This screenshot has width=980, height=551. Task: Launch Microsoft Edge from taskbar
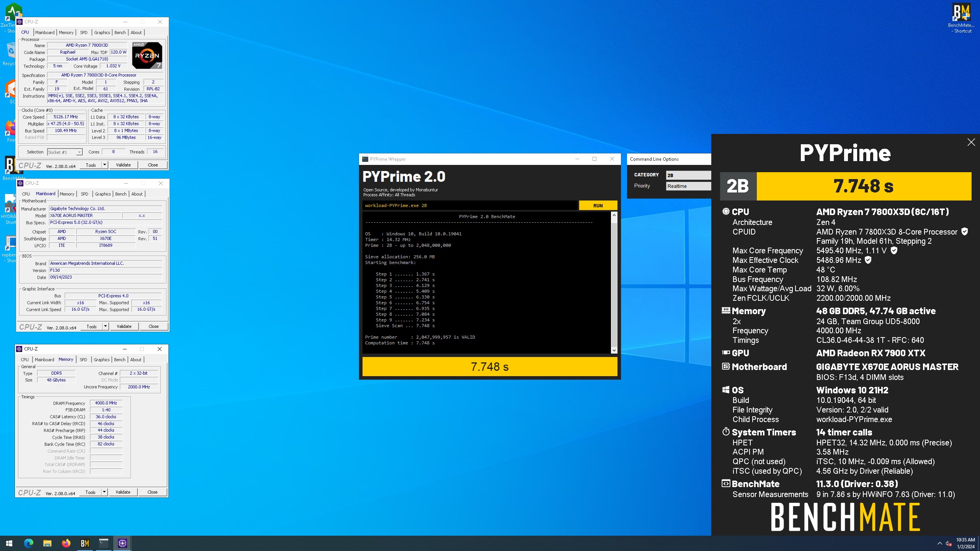click(28, 543)
